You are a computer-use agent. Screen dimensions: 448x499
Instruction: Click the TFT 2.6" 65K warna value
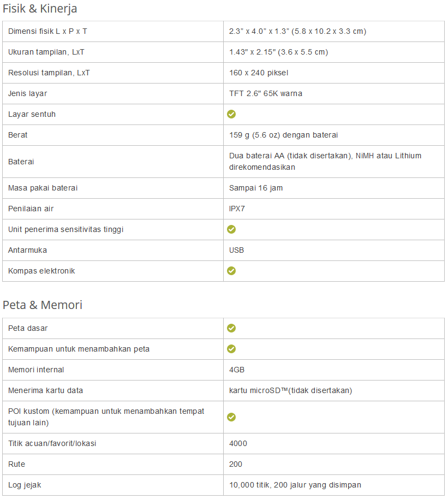coord(266,93)
